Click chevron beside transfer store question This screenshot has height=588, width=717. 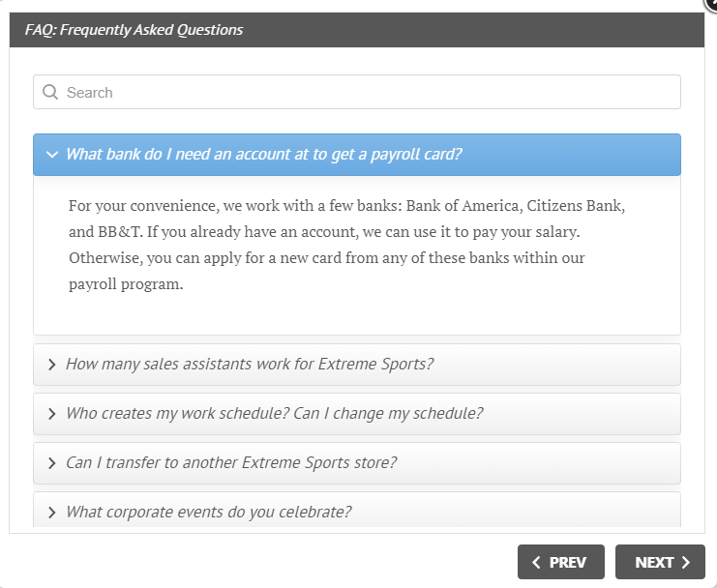[51, 463]
